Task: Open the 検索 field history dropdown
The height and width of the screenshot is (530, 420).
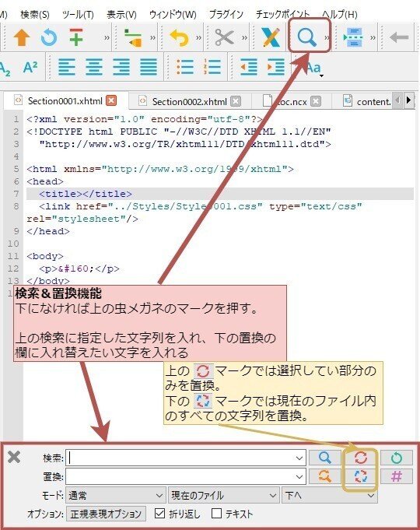Action: tap(299, 458)
